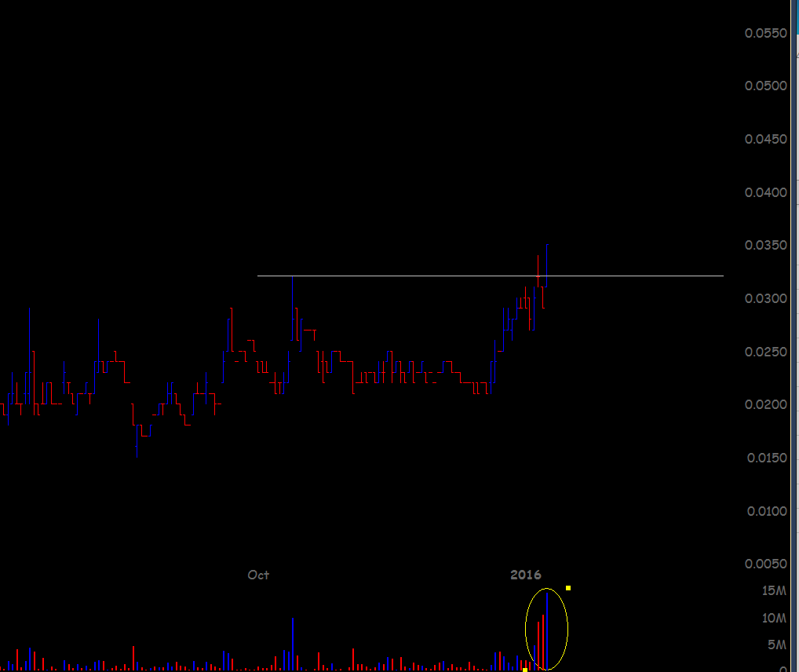799x672 pixels.
Task: Click the 0.0500 price axis label
Action: click(765, 86)
